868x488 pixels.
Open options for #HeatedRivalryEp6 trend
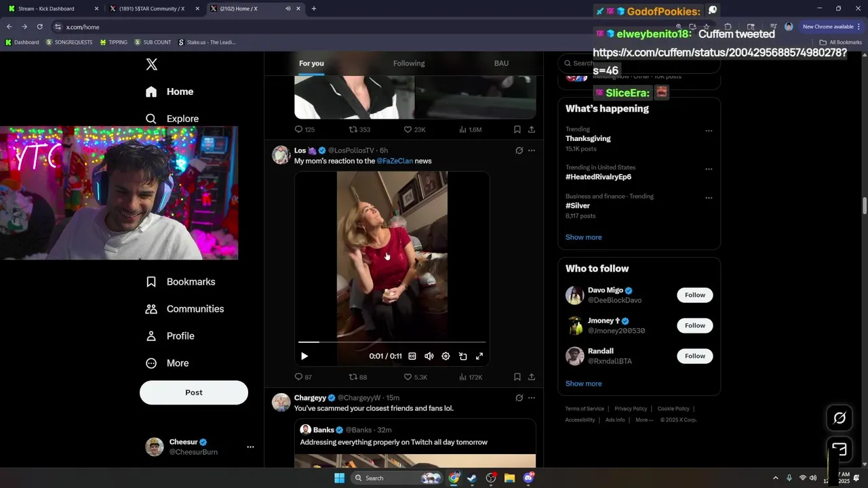709,169
